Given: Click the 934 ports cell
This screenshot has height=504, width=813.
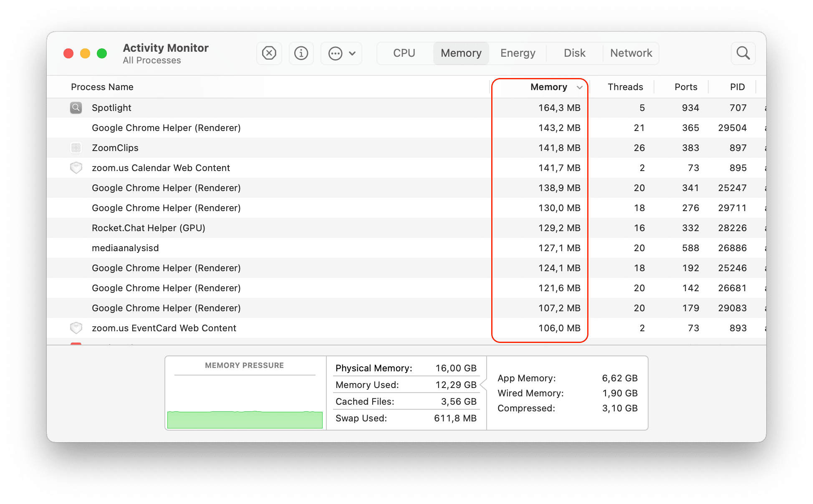Looking at the screenshot, I should [690, 108].
